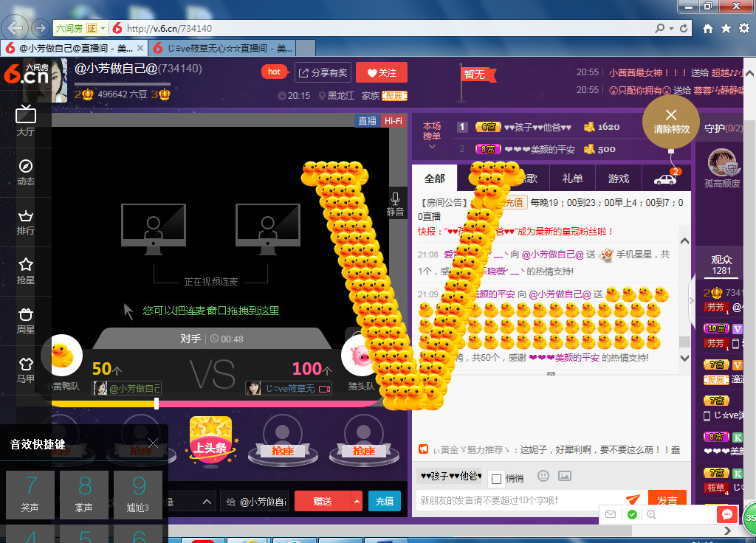Select the 礼单 gift list tab
756x543 pixels.
point(572,179)
